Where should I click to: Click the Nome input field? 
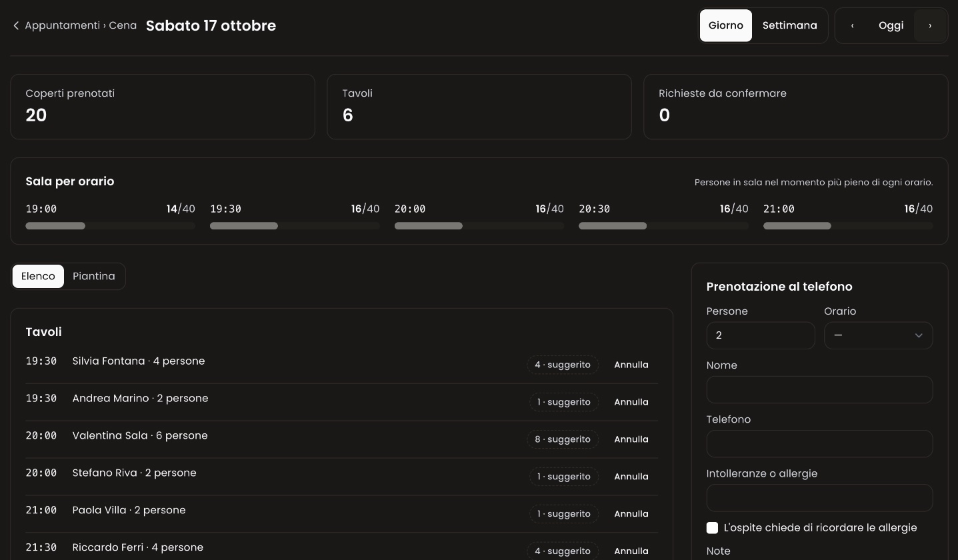point(819,389)
